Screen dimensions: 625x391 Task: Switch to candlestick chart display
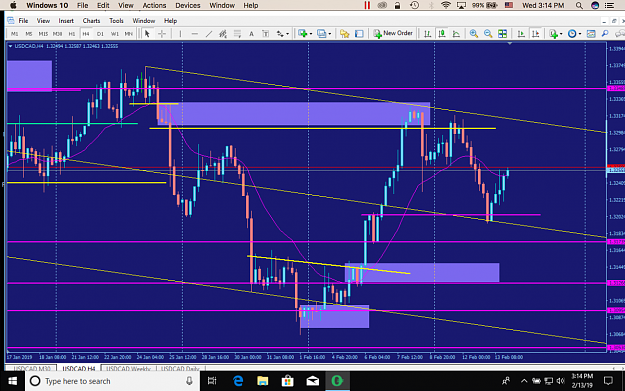click(442, 34)
